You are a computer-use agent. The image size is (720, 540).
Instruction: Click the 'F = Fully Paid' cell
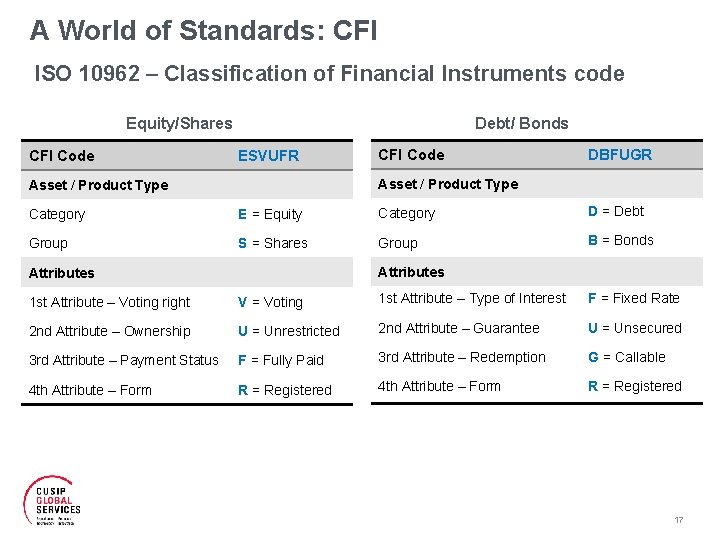[x=281, y=360]
